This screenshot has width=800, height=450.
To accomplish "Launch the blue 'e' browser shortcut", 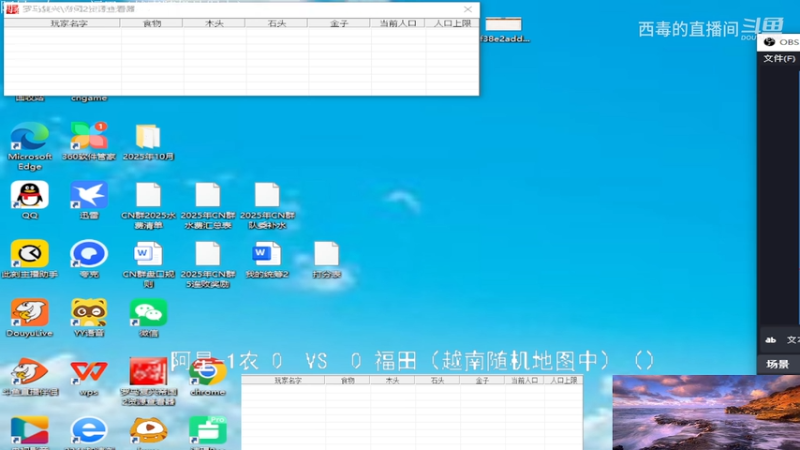I will pos(89,432).
